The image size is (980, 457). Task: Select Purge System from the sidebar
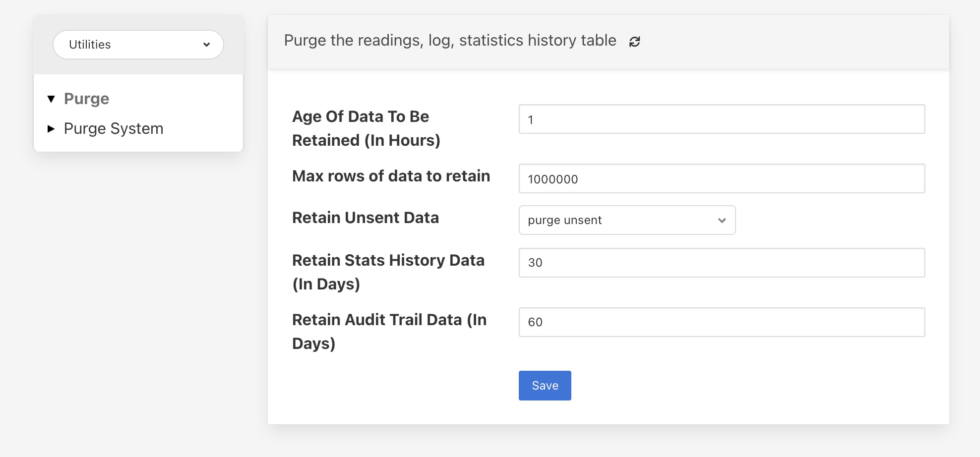tap(113, 128)
